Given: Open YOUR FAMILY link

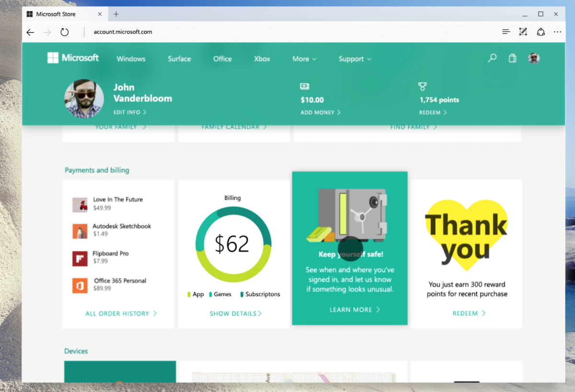Looking at the screenshot, I should click(121, 127).
